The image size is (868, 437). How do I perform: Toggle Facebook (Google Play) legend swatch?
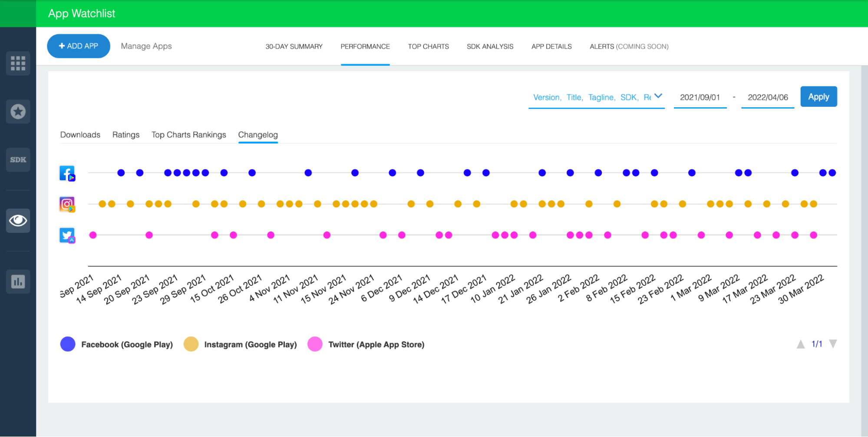tap(68, 344)
